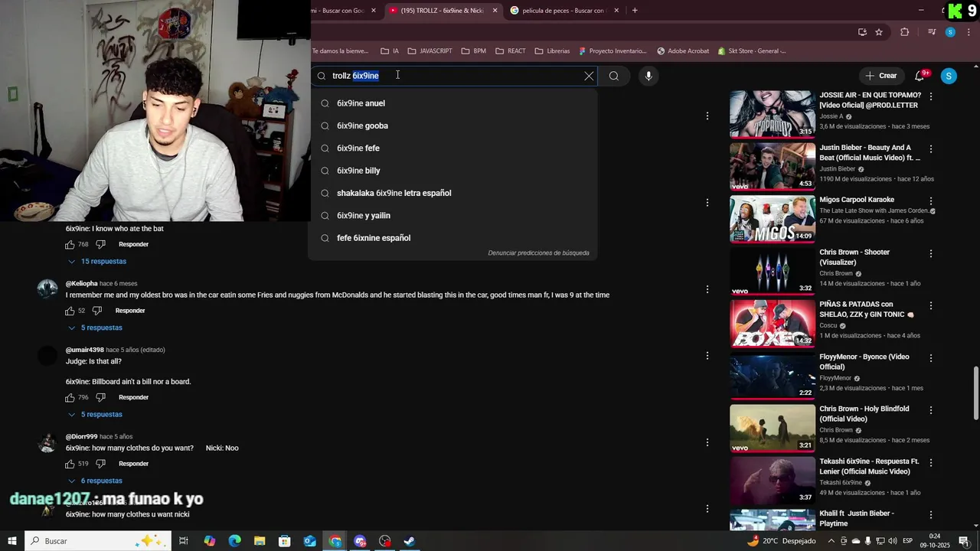Open options menu for Keliopha comment
Image resolution: width=980 pixels, height=551 pixels.
(x=707, y=289)
